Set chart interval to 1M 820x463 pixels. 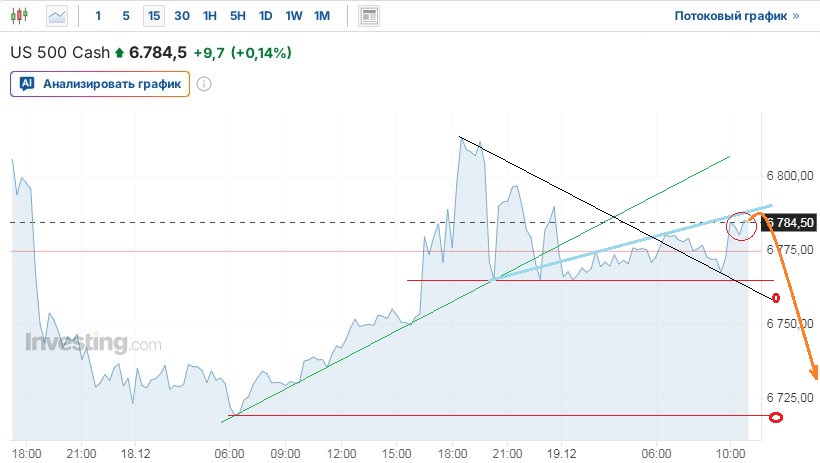click(x=321, y=16)
